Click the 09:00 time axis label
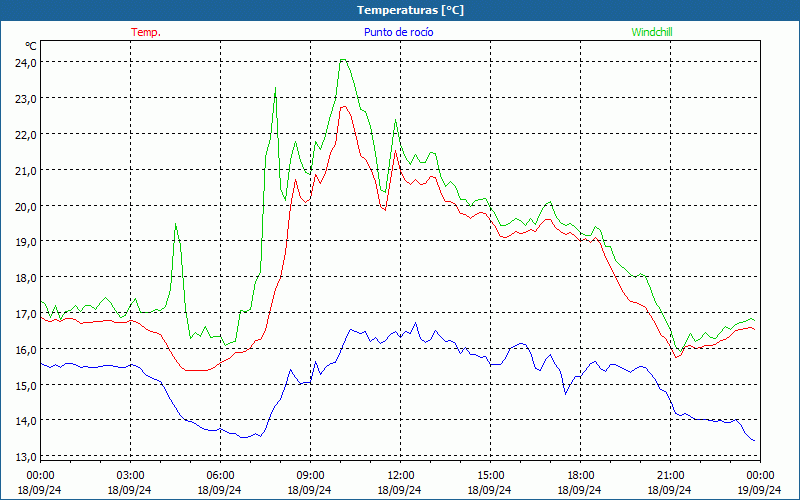Screen dimensions: 800x500 point(310,476)
